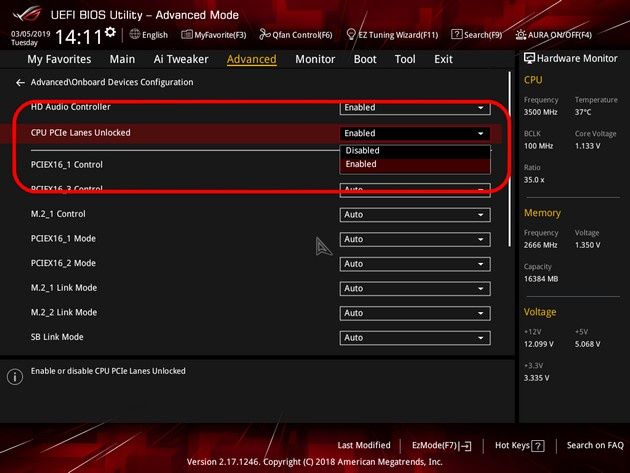Viewport: 630px width, 473px height.
Task: Select Disabled for CPU PCIe Lanes Unlocked
Action: point(415,151)
